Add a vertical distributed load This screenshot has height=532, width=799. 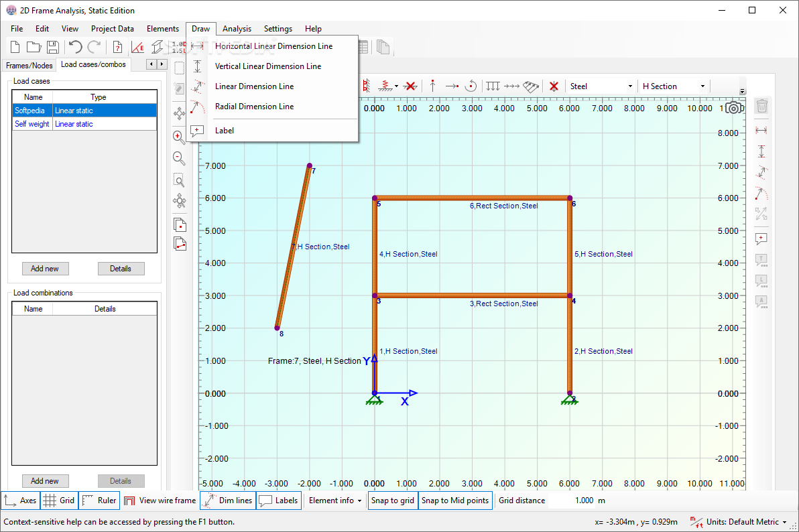click(x=493, y=86)
